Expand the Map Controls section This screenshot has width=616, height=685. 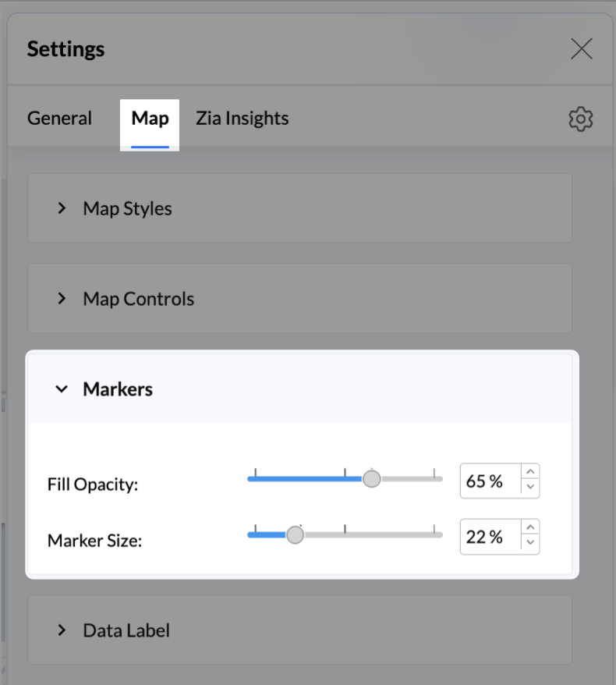tap(138, 299)
